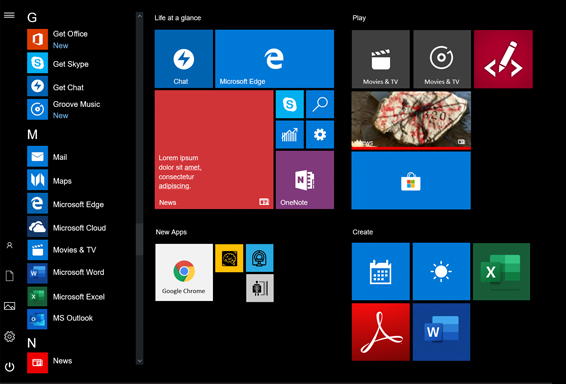Screen dimensions: 566x384
Task: Open the gray body scan tile
Action: pyautogui.click(x=260, y=288)
